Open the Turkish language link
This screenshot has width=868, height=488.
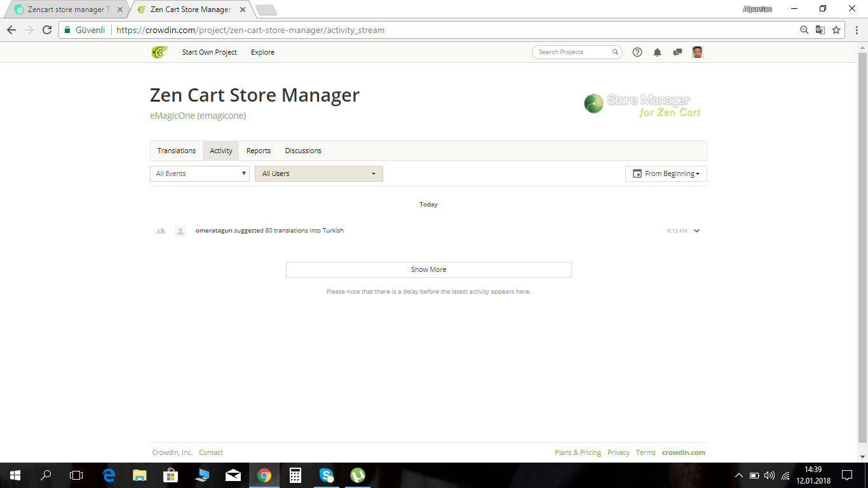click(333, 231)
